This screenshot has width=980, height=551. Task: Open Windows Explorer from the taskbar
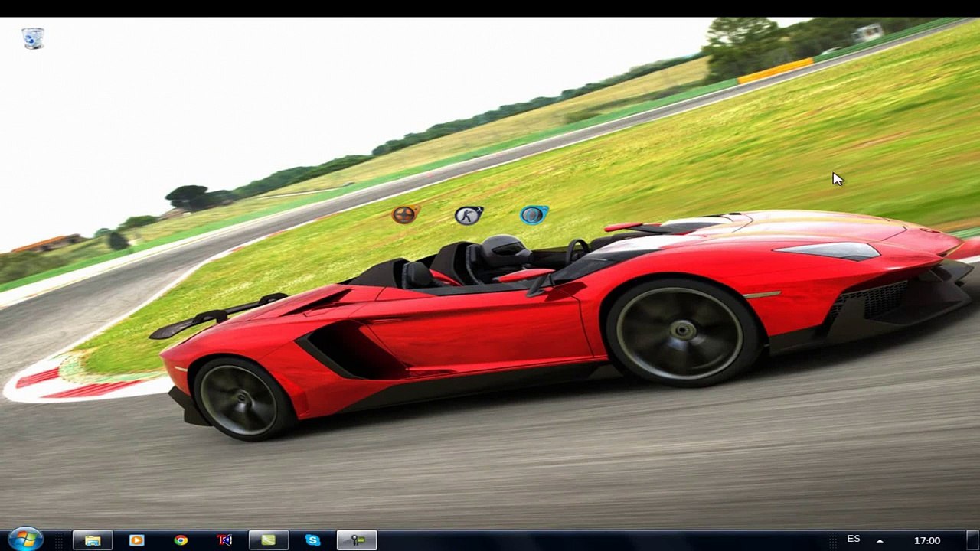[93, 540]
